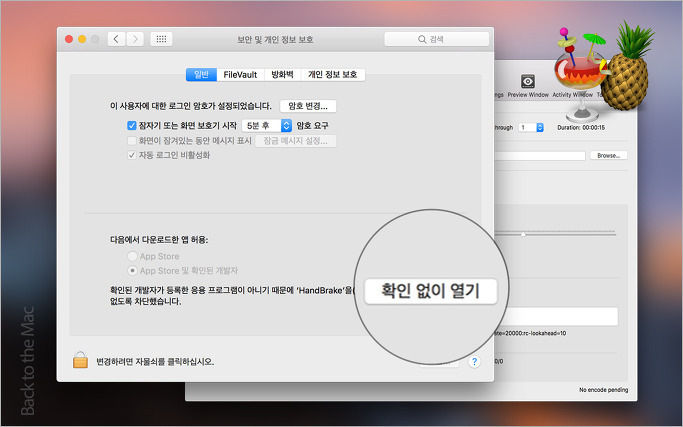Show all preferences grid icon
Viewport: 683px width, 427px height.
[161, 39]
